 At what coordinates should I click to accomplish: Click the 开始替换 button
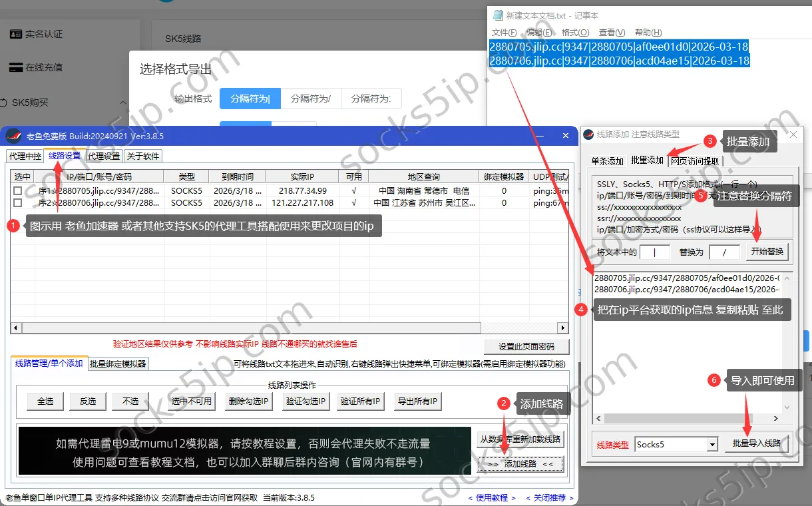click(x=767, y=252)
